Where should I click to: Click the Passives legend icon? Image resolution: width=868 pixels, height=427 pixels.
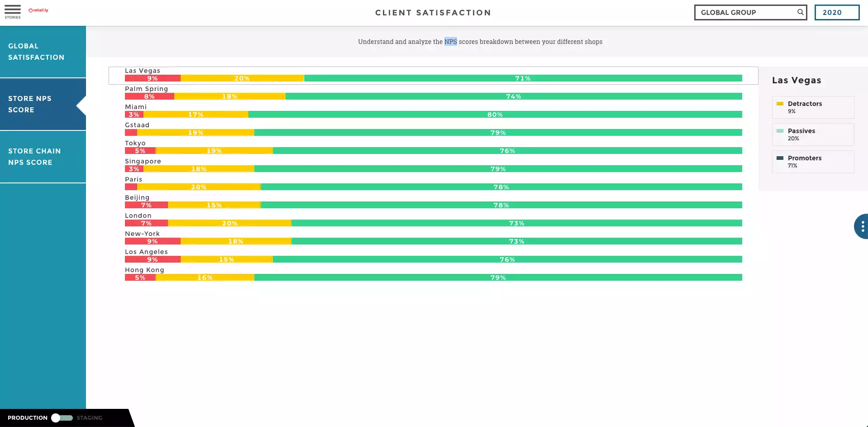click(780, 131)
